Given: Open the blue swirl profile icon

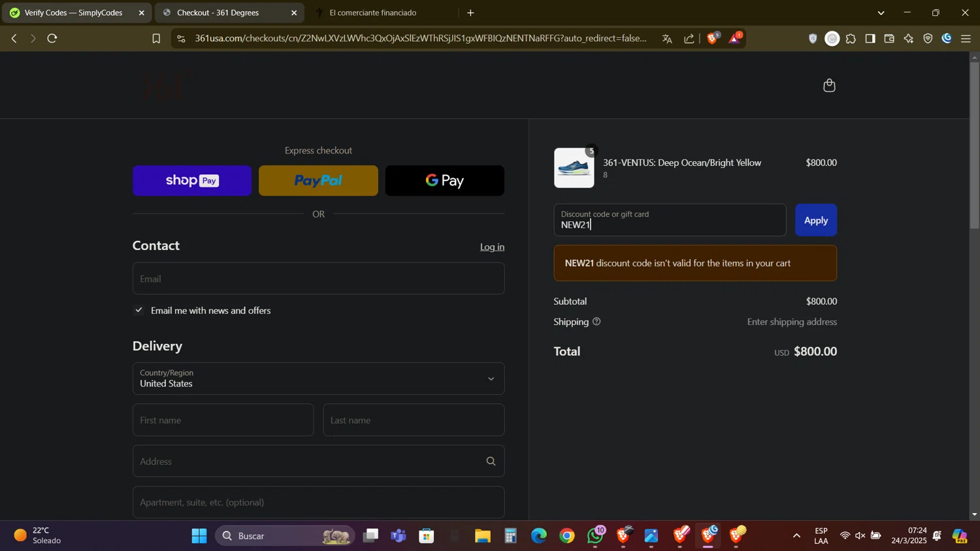Looking at the screenshot, I should (x=947, y=39).
